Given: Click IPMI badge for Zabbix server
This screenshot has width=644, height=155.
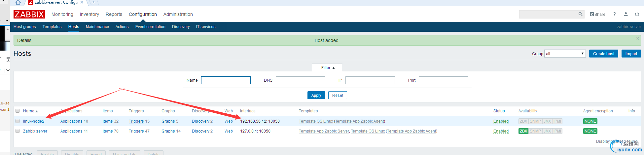Looking at the screenshot, I should [x=557, y=131].
